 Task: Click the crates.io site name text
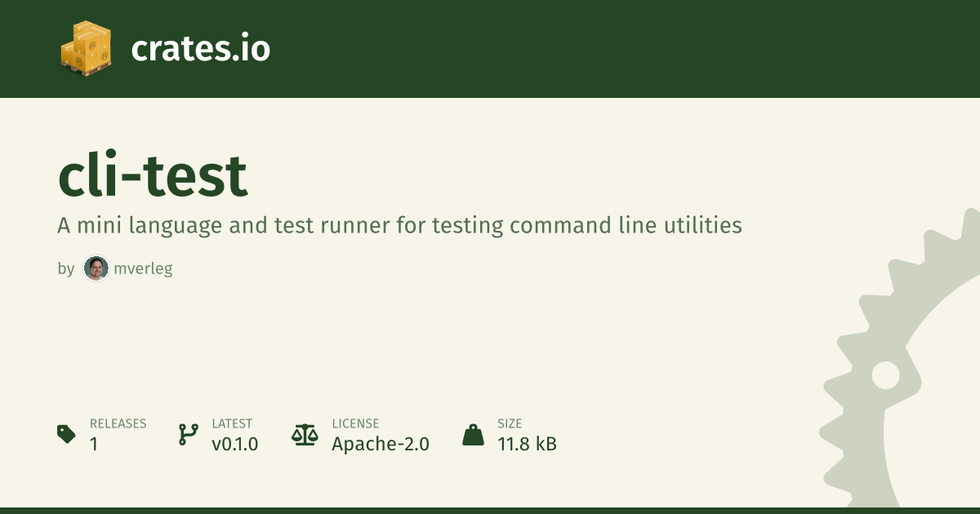pyautogui.click(x=200, y=49)
